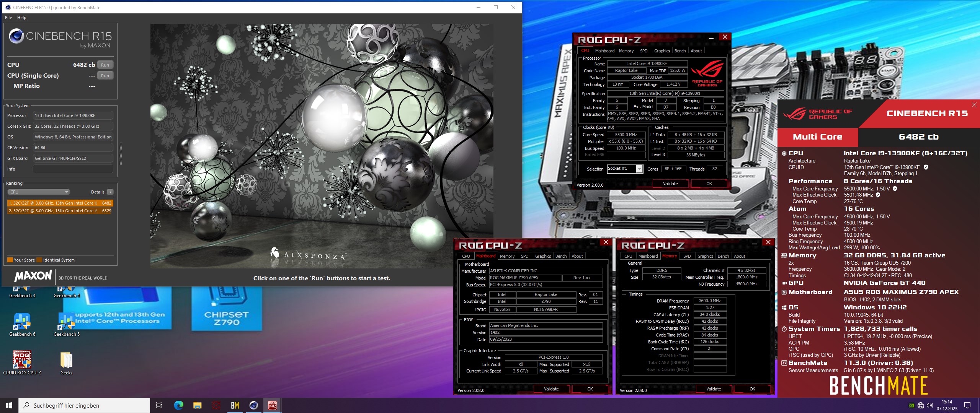The width and height of the screenshot is (980, 413).
Task: Click the Cinebench R15 logo sphere
Action: coord(16,36)
